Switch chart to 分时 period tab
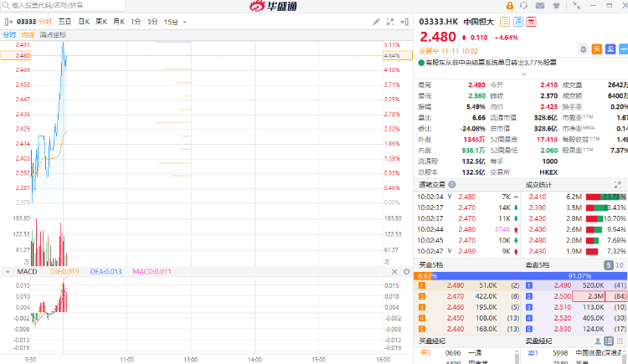Viewport: 628px width, 364px height. coord(45,22)
